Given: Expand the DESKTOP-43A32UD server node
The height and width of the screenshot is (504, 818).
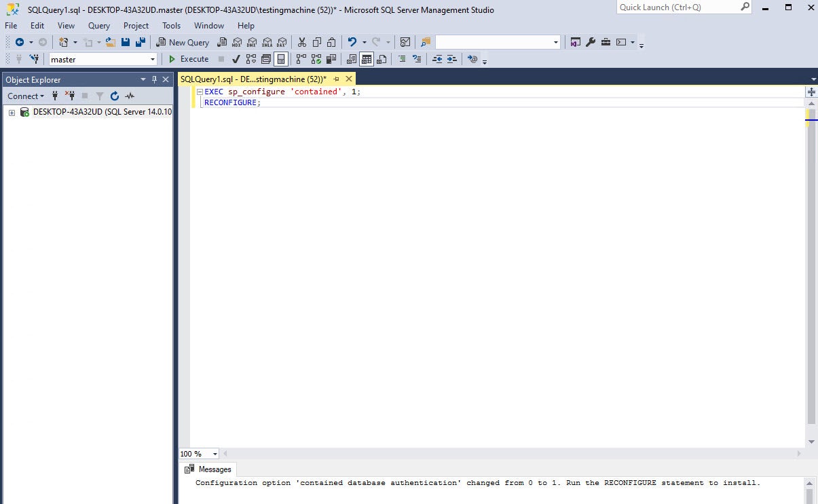Looking at the screenshot, I should pyautogui.click(x=12, y=113).
